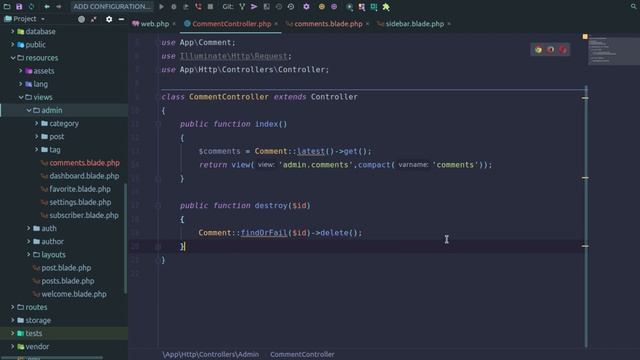Open in Chrome browser icon in the editor
This screenshot has width=640, height=360.
point(538,50)
